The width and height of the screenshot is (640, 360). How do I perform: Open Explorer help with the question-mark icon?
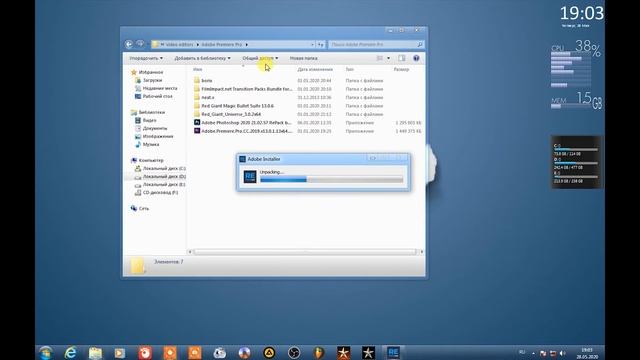416,58
